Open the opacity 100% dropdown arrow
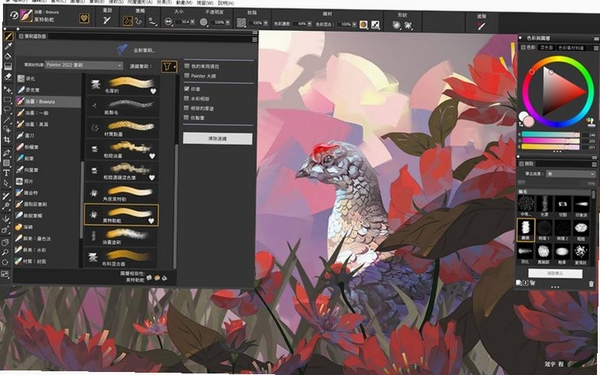 tap(228, 23)
